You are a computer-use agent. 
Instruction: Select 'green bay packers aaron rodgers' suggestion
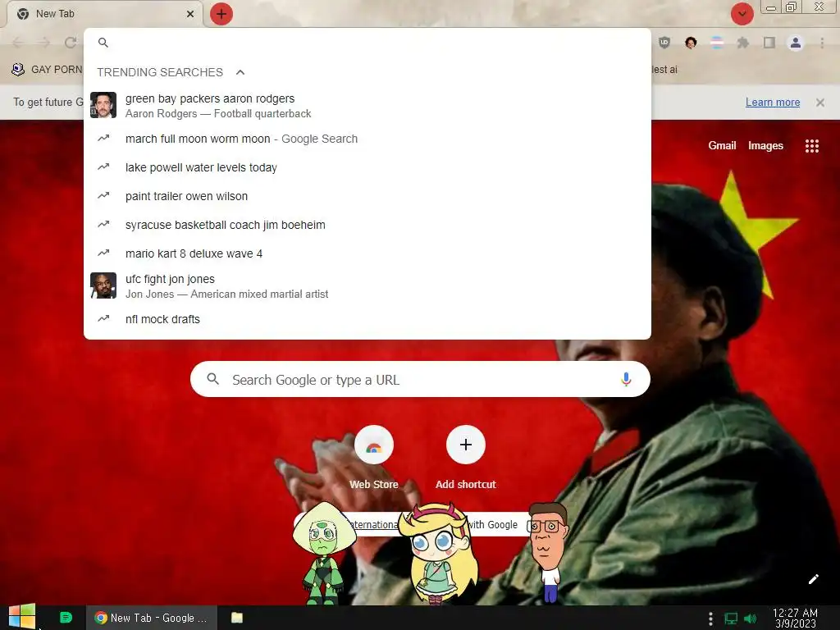tap(367, 106)
